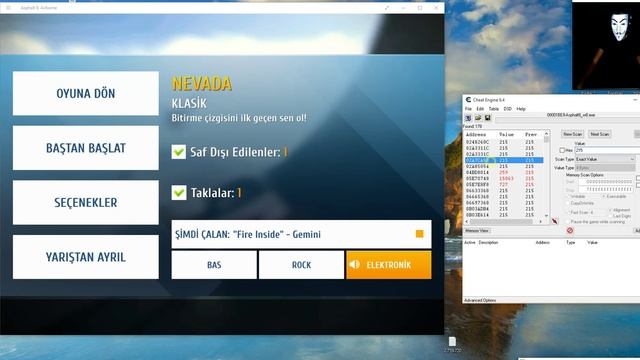Click Advanced Options at Cheat Engine bottom
This screenshot has width=640, height=360.
[x=480, y=300]
